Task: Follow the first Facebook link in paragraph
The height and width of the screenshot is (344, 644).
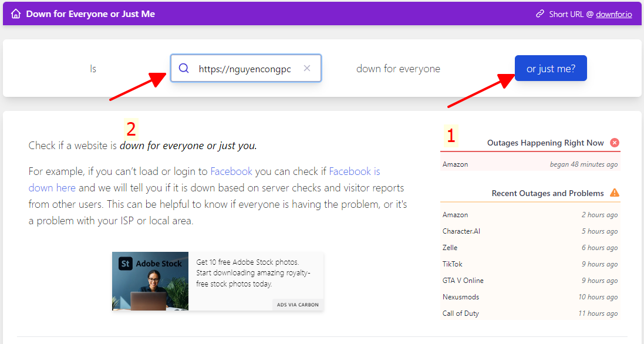Action: (x=231, y=171)
